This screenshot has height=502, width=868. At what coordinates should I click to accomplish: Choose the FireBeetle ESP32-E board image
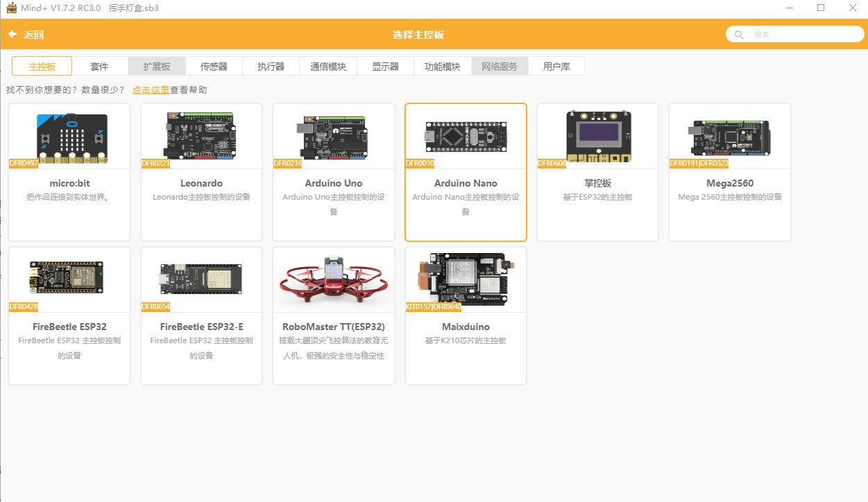pos(201,278)
